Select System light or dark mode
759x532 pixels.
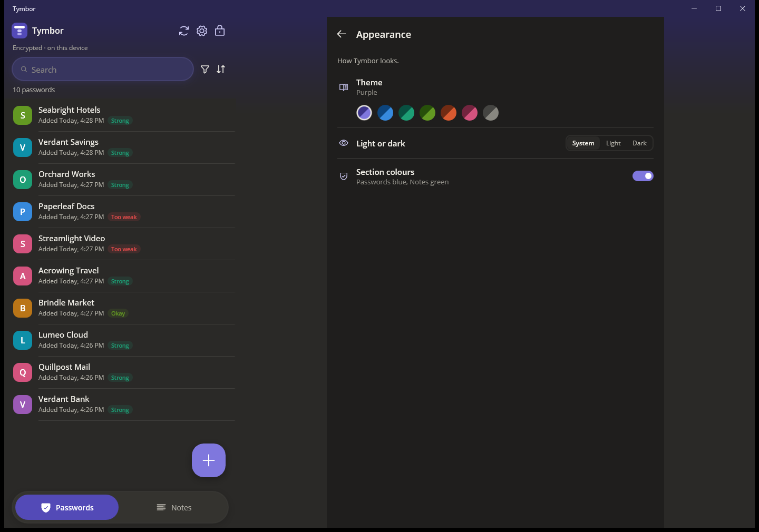(x=583, y=143)
